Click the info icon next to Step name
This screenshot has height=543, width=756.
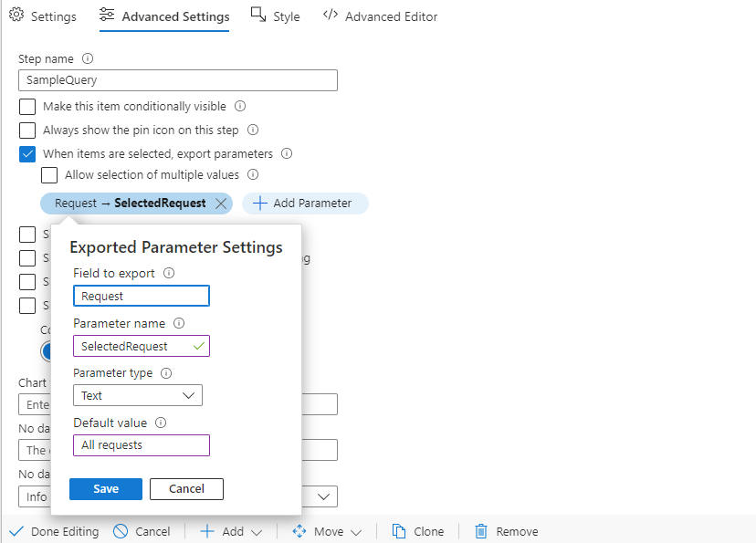coord(88,58)
